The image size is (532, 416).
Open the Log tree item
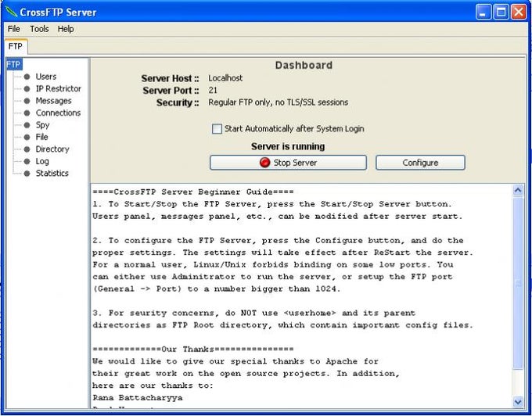pyautogui.click(x=42, y=161)
